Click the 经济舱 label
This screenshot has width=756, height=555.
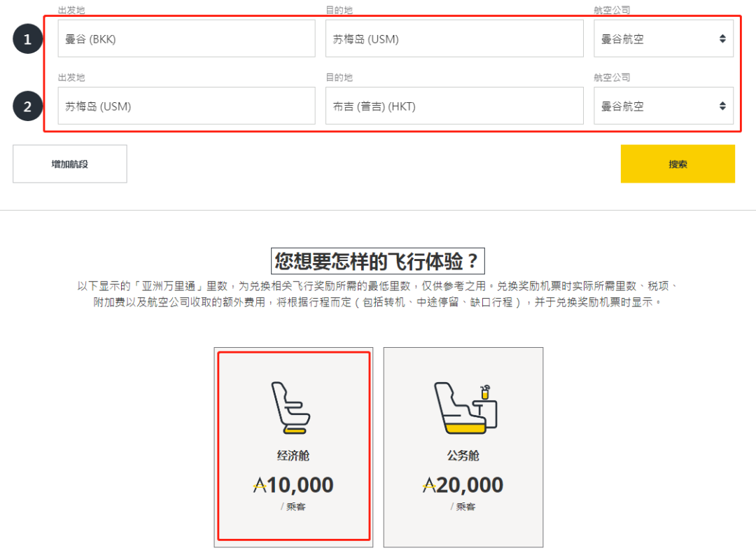pos(293,455)
